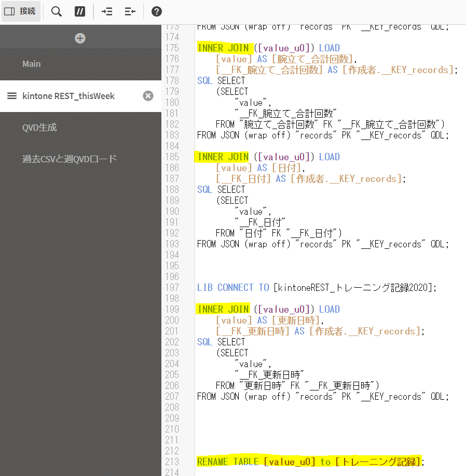Click FROM "日付" FK line 192

(x=279, y=233)
